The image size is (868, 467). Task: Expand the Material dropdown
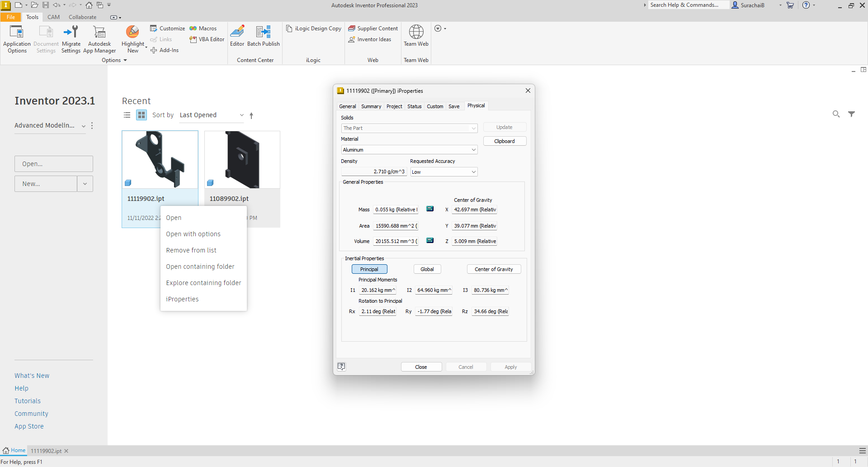[473, 150]
